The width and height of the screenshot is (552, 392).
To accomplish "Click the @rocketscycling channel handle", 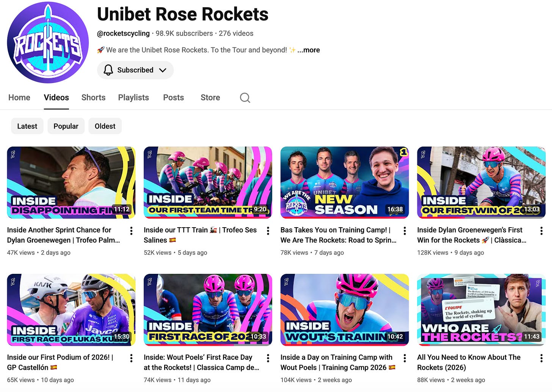I will pyautogui.click(x=123, y=33).
